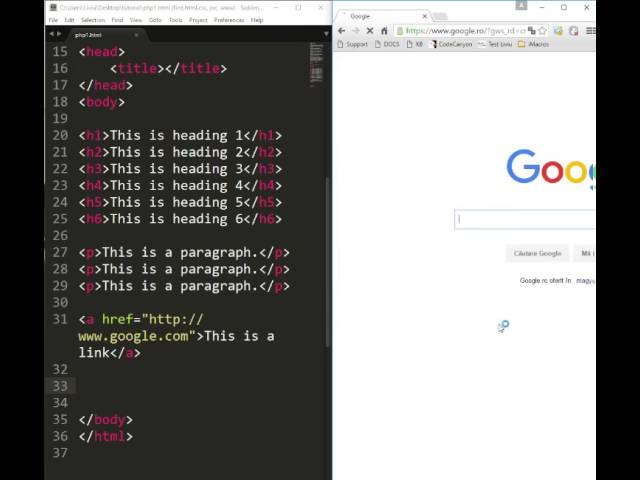Click the www.google.com URL text in code
This screenshot has width=640, height=480.
tap(133, 336)
